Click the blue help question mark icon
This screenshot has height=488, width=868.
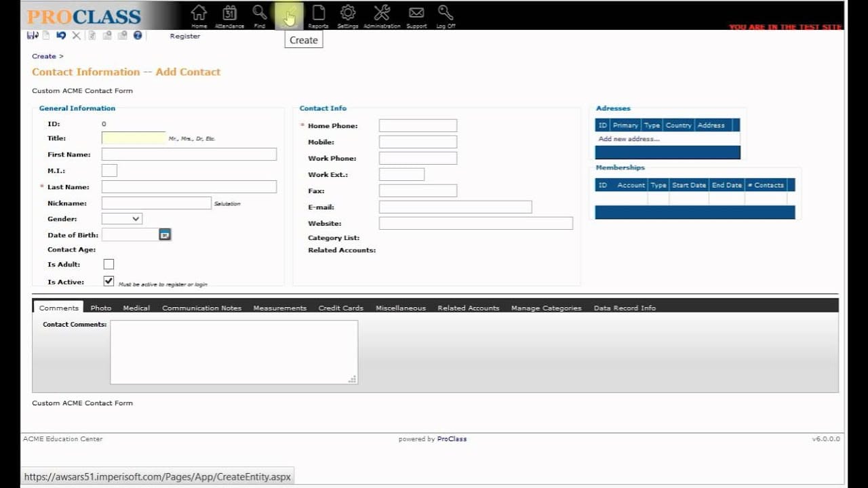(138, 35)
